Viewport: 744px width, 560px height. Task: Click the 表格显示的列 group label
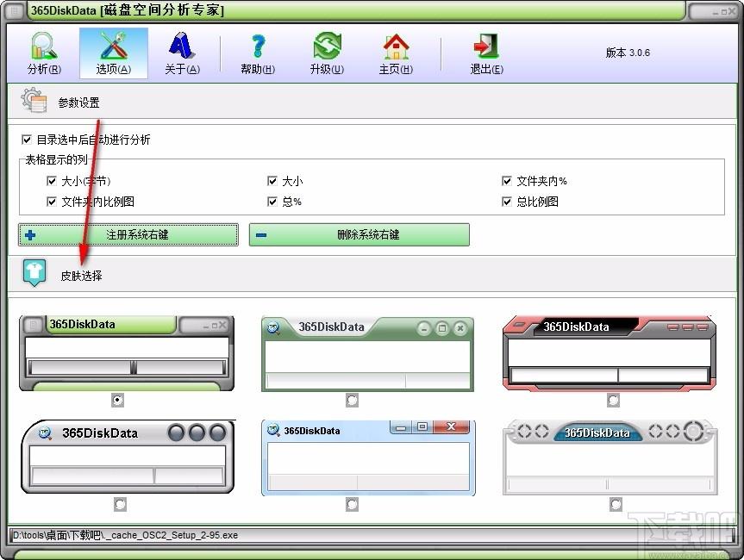tap(56, 159)
